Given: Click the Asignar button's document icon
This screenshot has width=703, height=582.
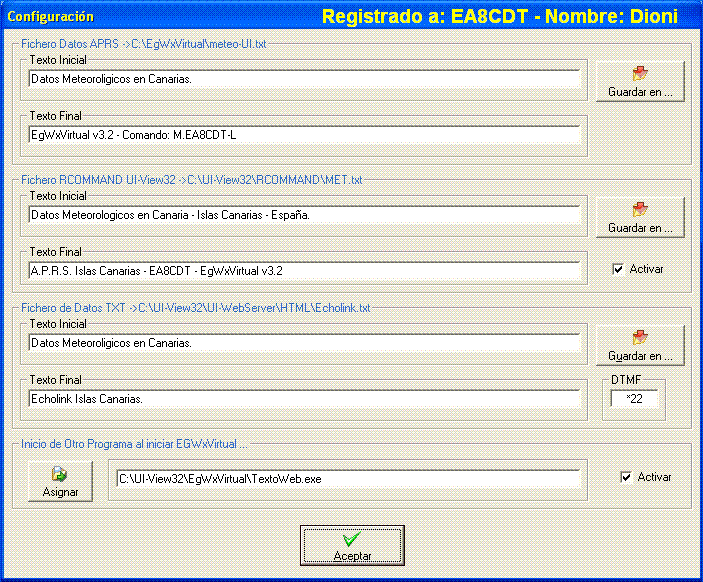Looking at the screenshot, I should pos(59,473).
